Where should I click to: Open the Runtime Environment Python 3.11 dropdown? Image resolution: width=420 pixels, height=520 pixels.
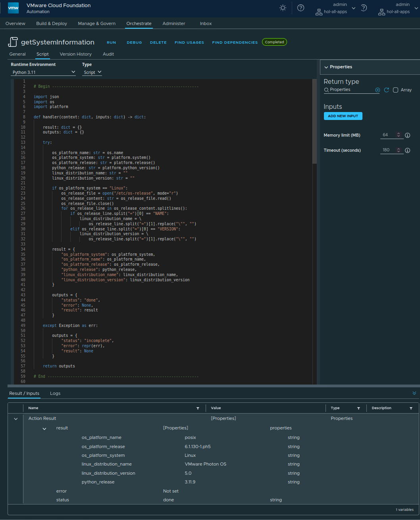click(43, 72)
